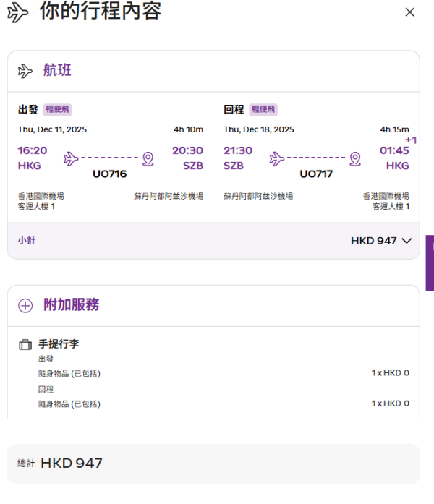
Task: Click the airplane icon for flight UO717
Action: point(277,158)
